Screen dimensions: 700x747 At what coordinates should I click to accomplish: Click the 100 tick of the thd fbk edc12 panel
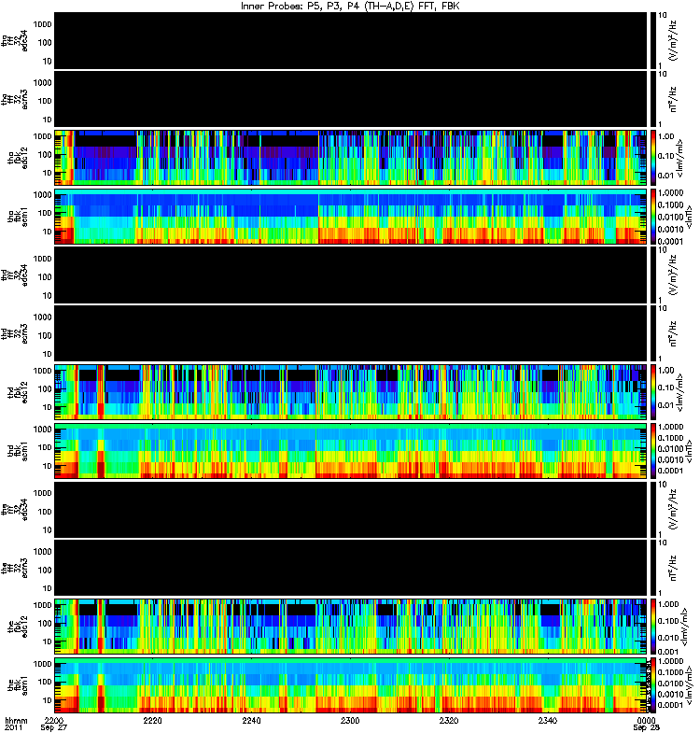45,388
